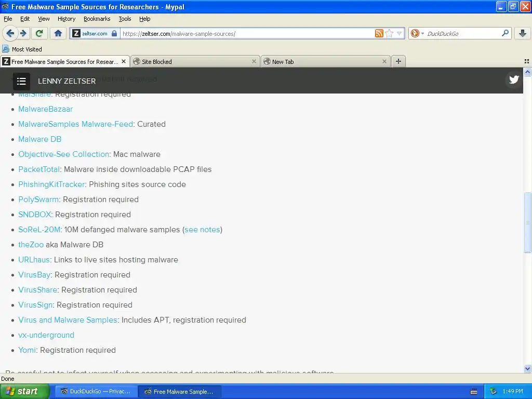
Task: Switch to the New Tab tab
Action: [325, 61]
